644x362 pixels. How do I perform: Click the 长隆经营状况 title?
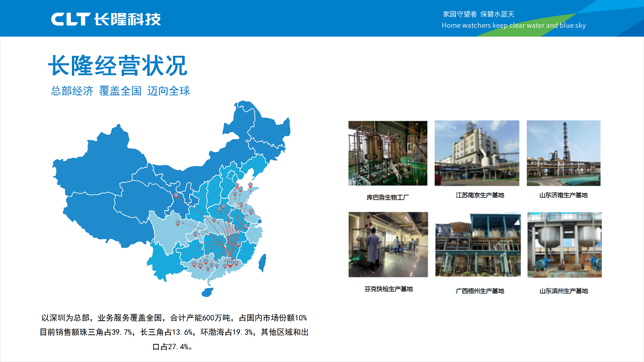coord(117,66)
